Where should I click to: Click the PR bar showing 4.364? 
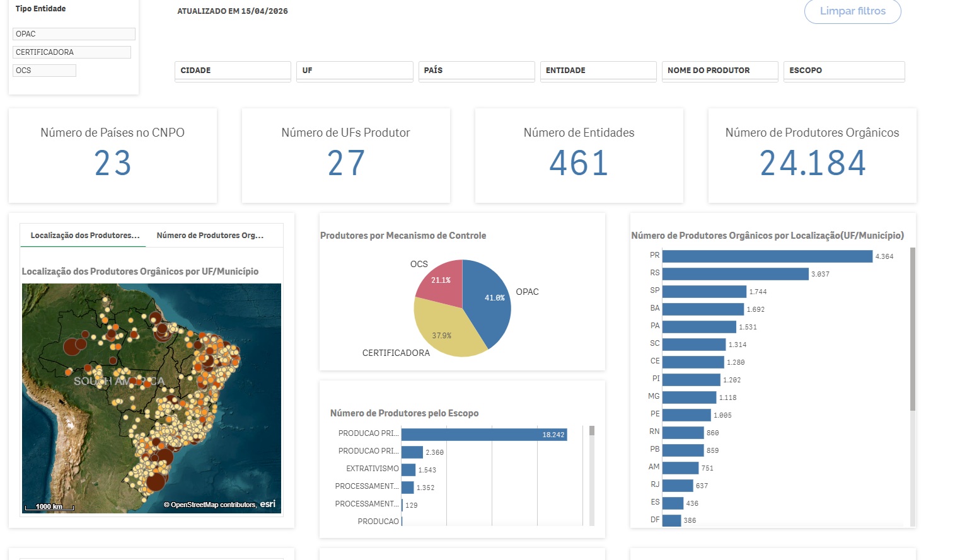point(767,256)
